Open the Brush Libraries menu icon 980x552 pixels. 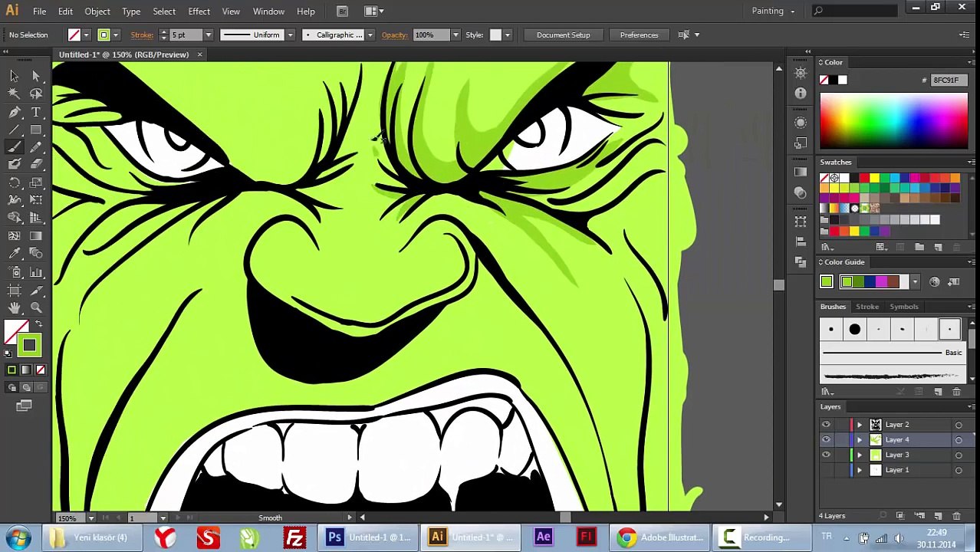(x=827, y=392)
